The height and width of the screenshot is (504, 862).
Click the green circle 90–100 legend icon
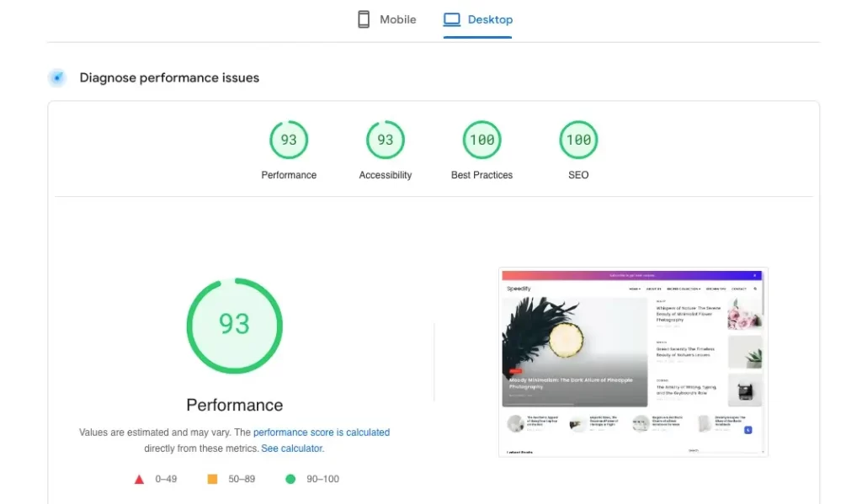[x=290, y=480]
